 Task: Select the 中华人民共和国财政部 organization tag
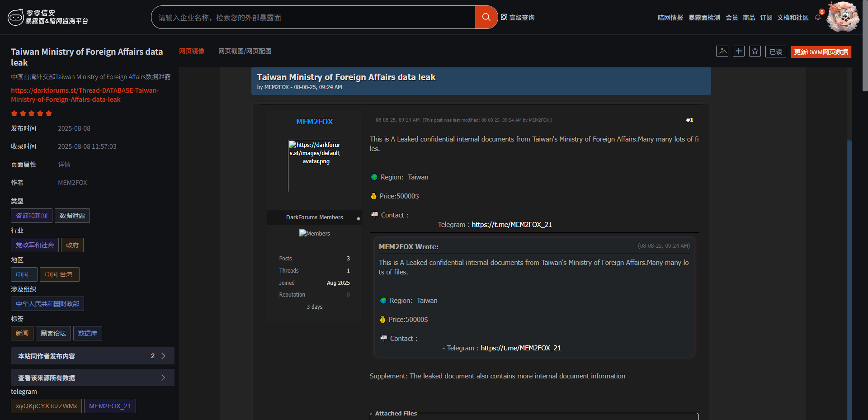pos(47,304)
